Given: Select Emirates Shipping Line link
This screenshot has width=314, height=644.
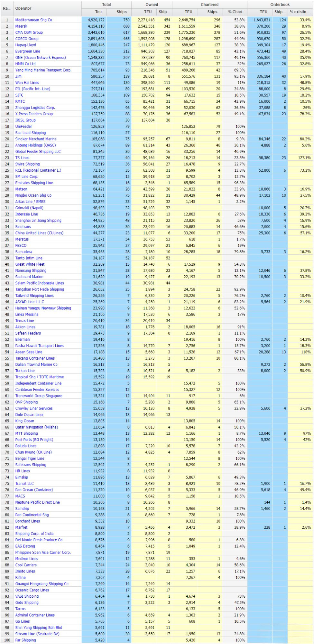Looking at the screenshot, I should pos(34,183).
